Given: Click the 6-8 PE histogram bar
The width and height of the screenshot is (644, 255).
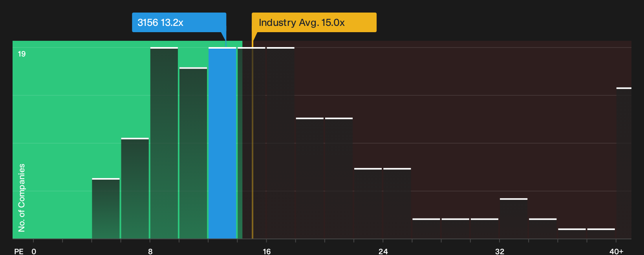Looking at the screenshot, I should (135, 188).
